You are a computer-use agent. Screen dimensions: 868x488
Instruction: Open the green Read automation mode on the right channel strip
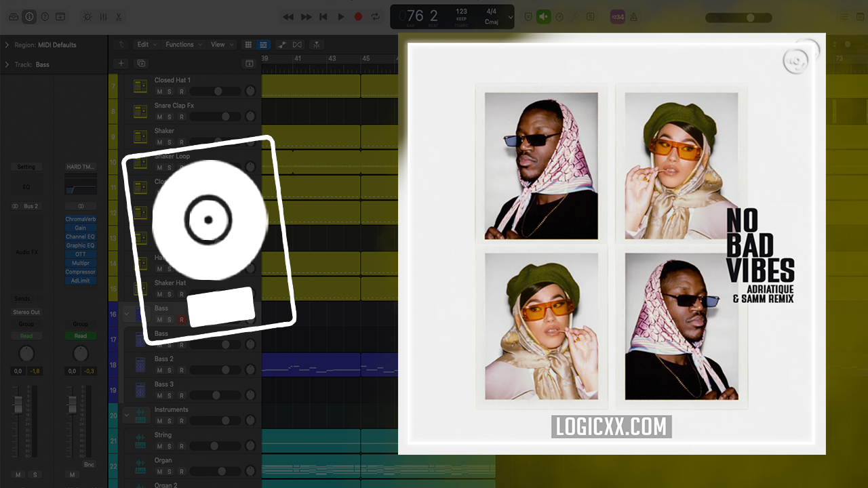point(81,336)
